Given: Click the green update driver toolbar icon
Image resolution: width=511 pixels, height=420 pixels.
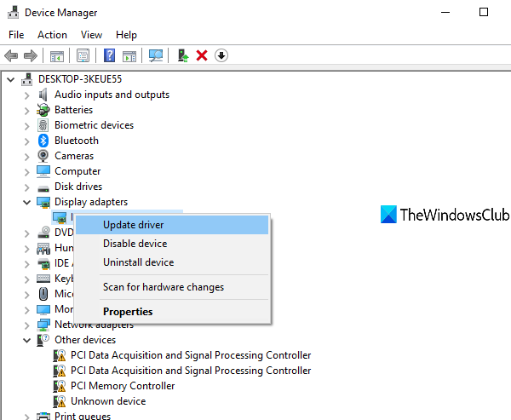Looking at the screenshot, I should click(182, 55).
